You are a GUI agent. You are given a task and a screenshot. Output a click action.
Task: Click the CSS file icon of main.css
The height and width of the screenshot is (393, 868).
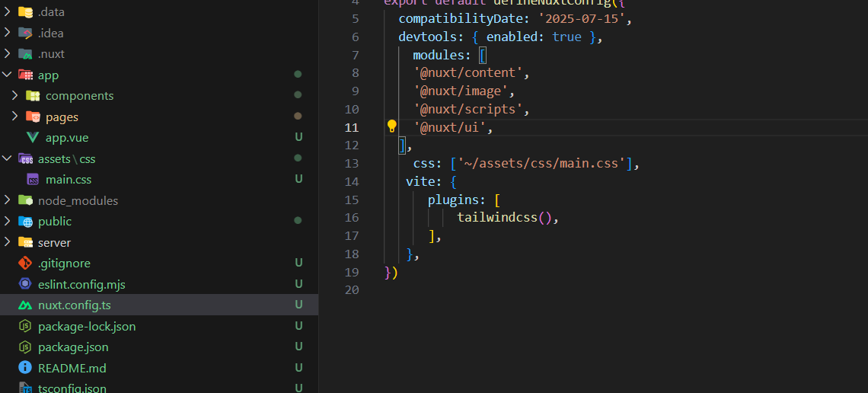click(x=34, y=180)
